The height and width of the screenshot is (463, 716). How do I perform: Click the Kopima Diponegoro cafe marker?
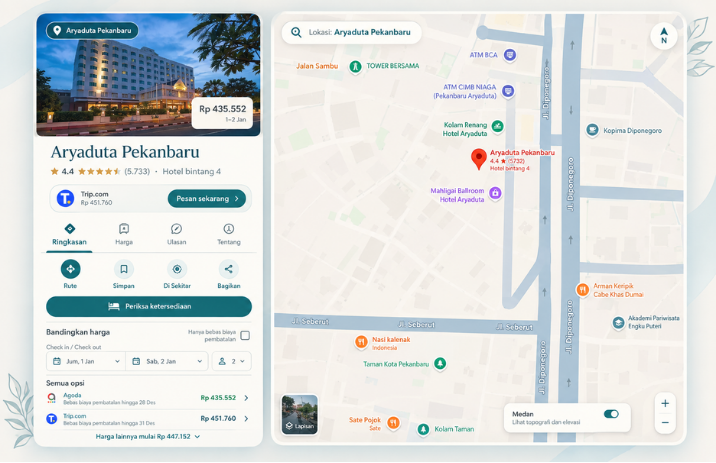(x=592, y=130)
